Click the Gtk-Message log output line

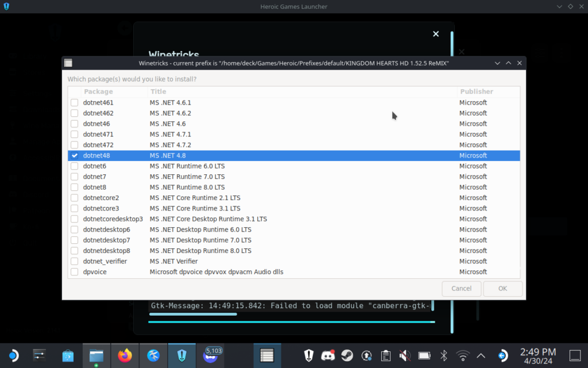[x=289, y=306]
